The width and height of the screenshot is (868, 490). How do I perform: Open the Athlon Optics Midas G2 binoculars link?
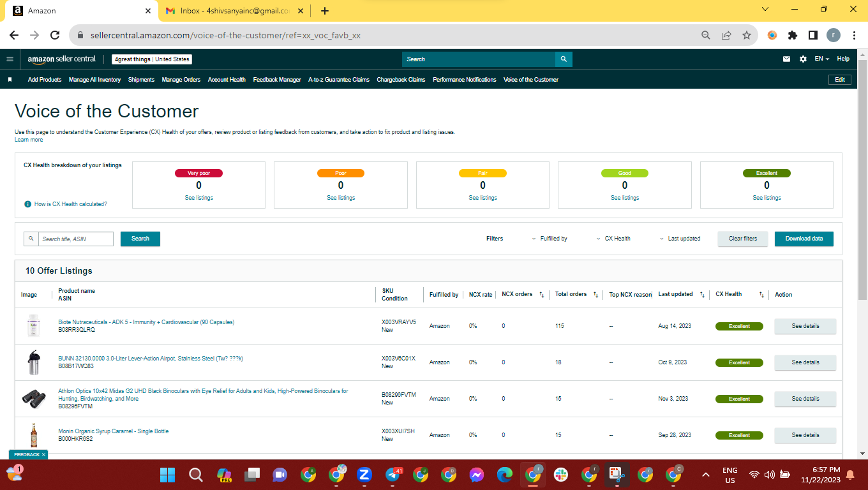click(204, 395)
